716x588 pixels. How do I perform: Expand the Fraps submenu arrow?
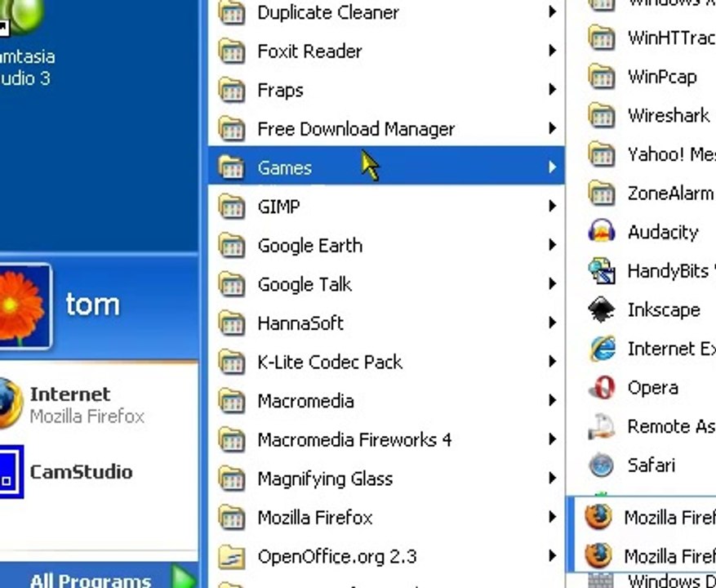click(x=552, y=89)
